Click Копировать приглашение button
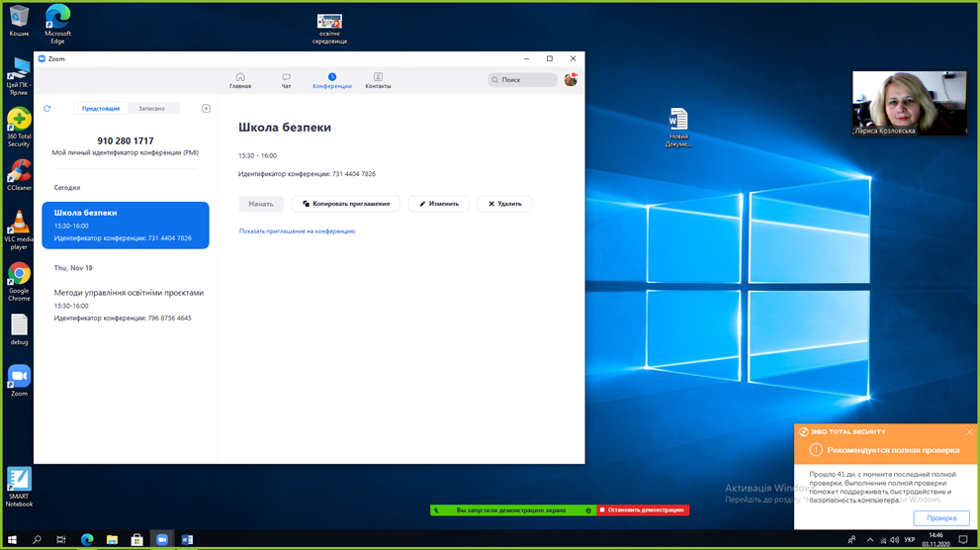980x550 pixels. pos(346,204)
